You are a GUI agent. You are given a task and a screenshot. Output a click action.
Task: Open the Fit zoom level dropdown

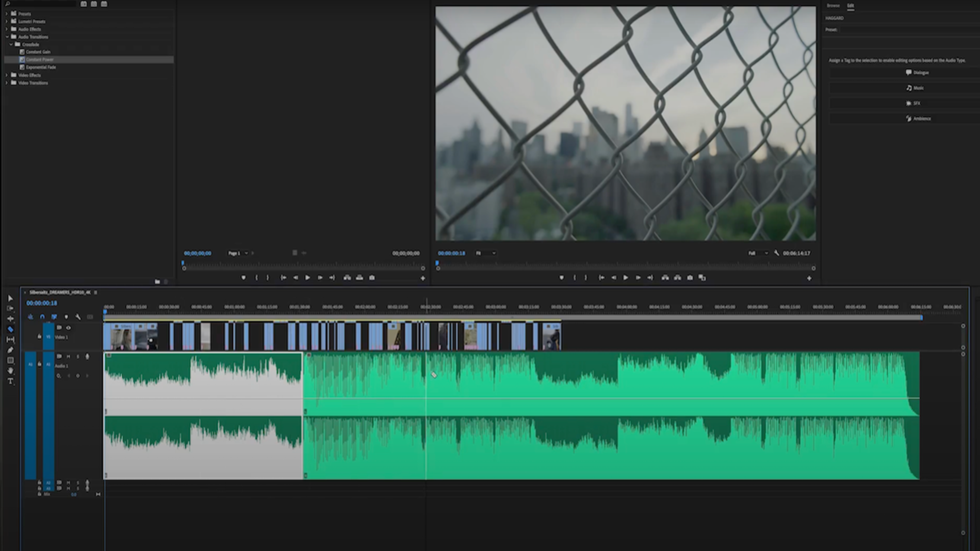click(485, 253)
